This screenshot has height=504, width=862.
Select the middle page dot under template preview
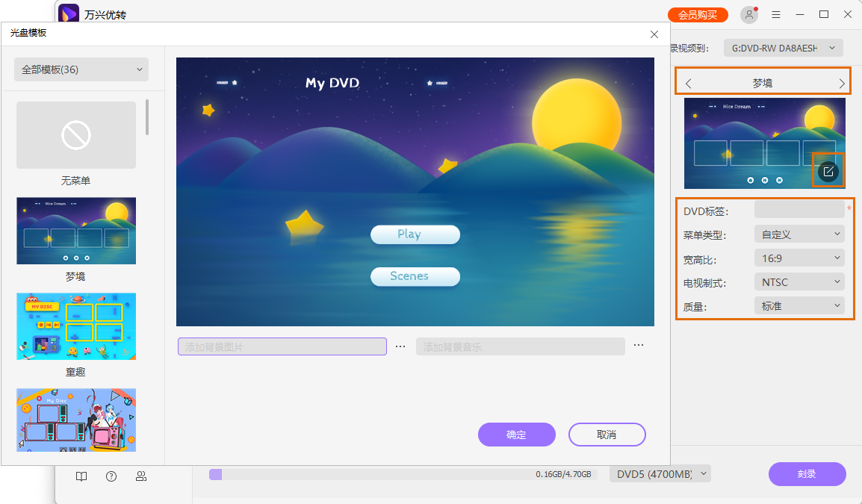tap(764, 180)
